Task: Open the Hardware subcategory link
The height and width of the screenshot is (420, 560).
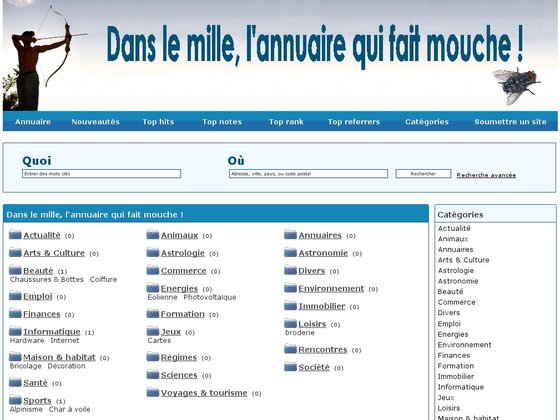Action: click(27, 340)
